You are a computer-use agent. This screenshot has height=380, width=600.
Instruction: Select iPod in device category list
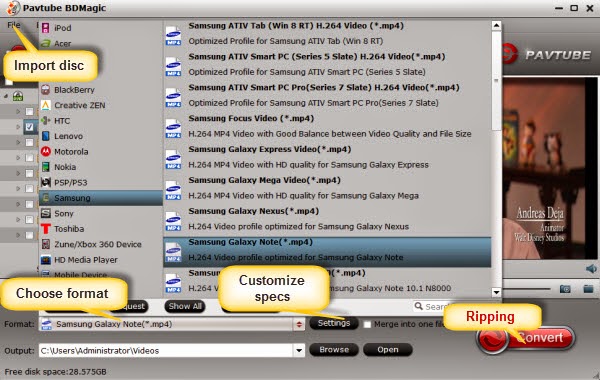coord(101,28)
